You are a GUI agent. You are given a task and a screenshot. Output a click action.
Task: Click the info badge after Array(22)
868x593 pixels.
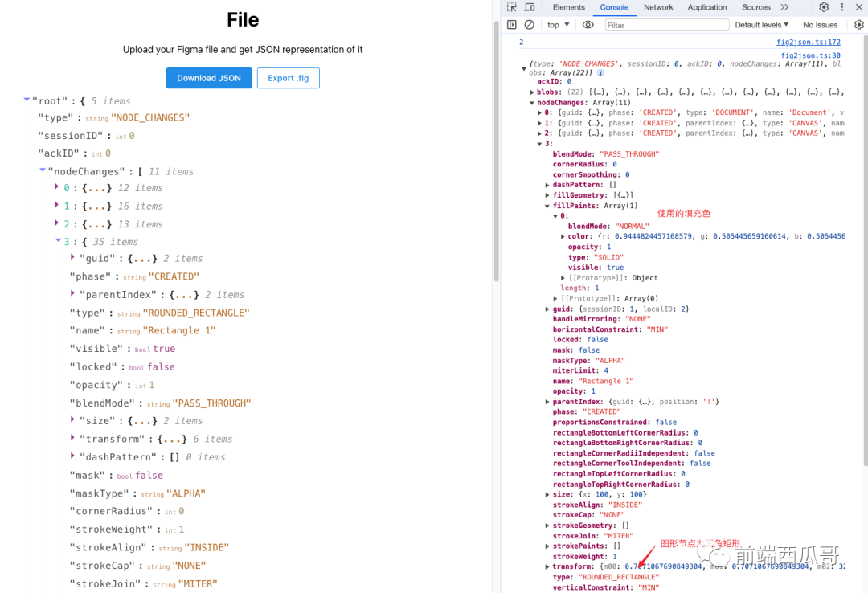point(600,73)
